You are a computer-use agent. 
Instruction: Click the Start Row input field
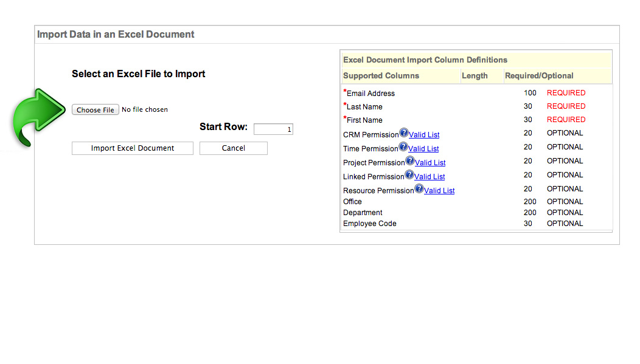point(273,129)
